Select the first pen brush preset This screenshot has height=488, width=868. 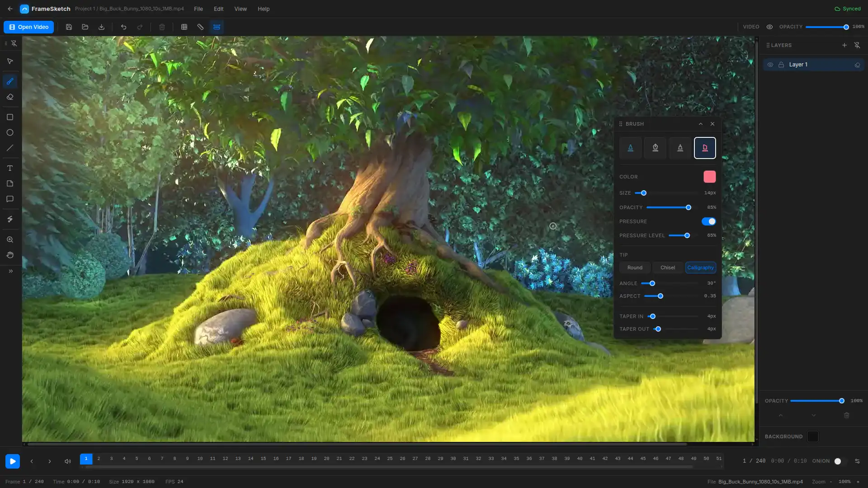[630, 148]
